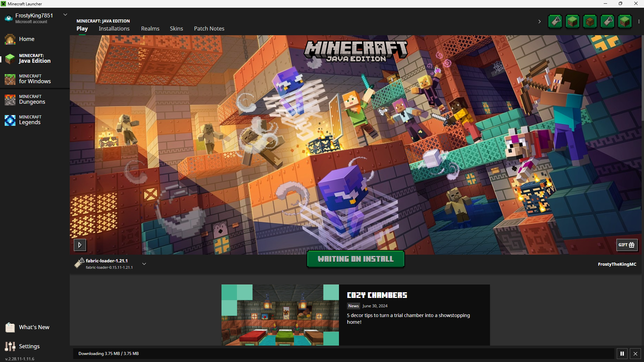Restore down the launcher window
The height and width of the screenshot is (362, 644).
point(621,4)
